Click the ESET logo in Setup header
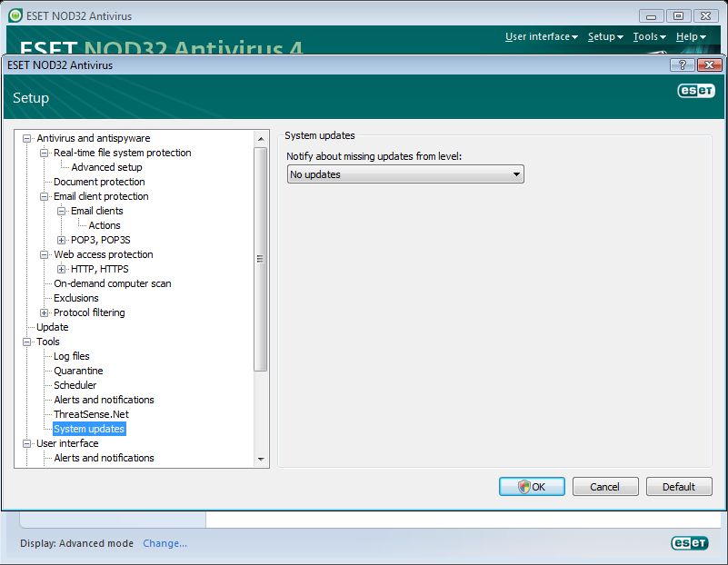 [x=695, y=91]
